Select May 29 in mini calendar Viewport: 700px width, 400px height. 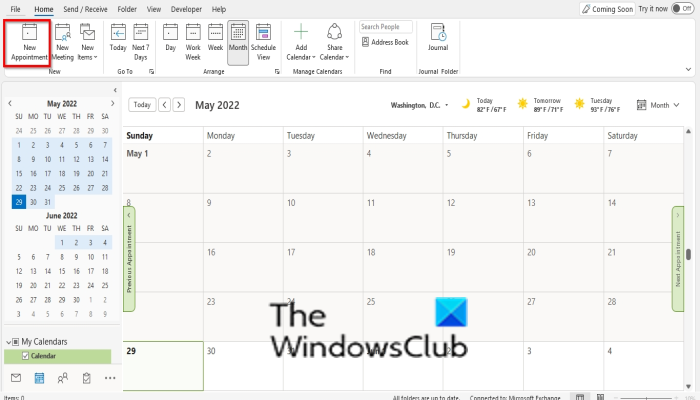click(x=19, y=202)
